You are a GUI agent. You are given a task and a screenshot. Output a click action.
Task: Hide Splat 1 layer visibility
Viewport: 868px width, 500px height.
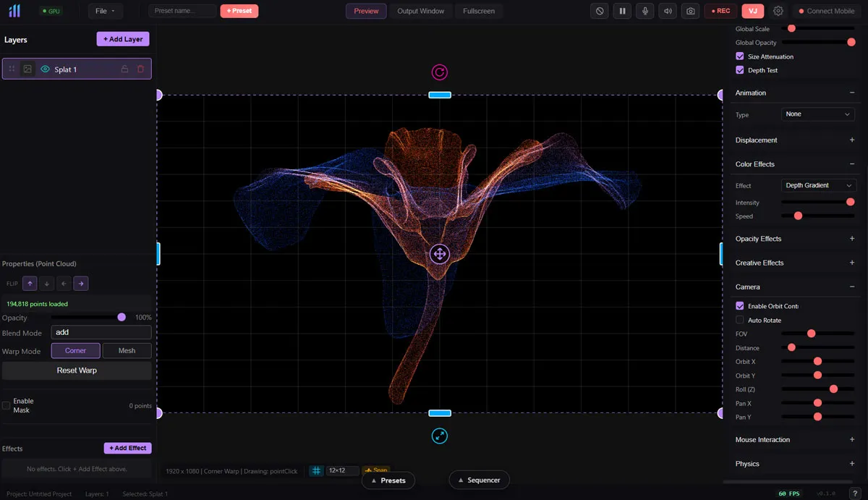(45, 69)
